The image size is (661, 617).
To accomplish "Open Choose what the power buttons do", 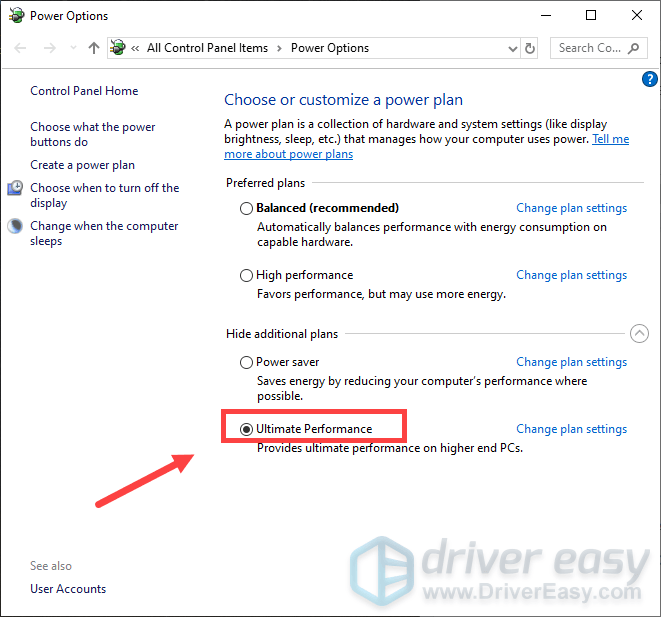I will coord(93,134).
